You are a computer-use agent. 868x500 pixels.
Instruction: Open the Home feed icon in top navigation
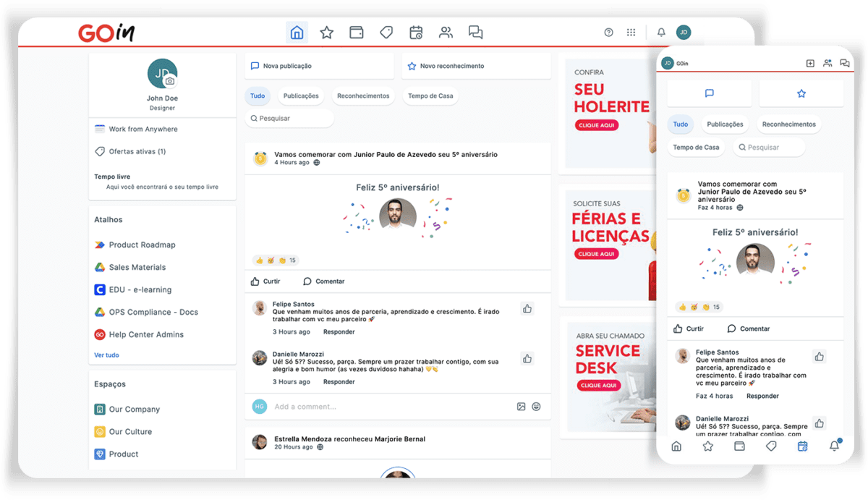coord(297,32)
